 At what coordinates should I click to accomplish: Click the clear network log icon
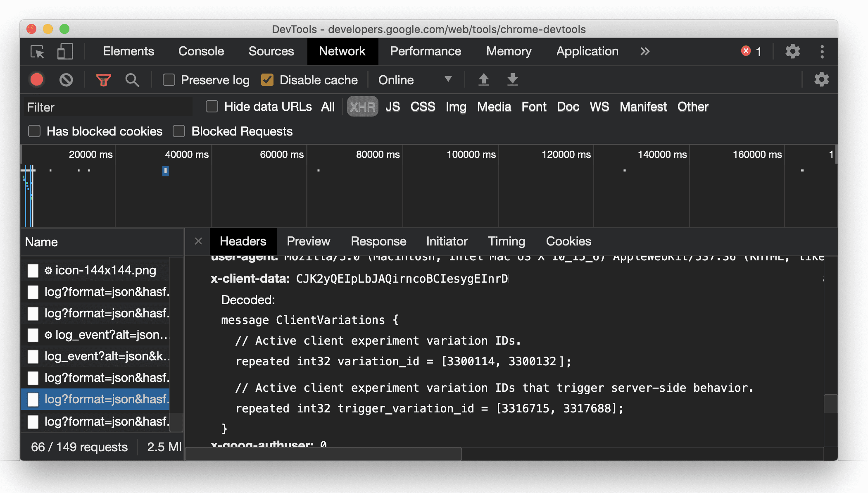click(66, 79)
